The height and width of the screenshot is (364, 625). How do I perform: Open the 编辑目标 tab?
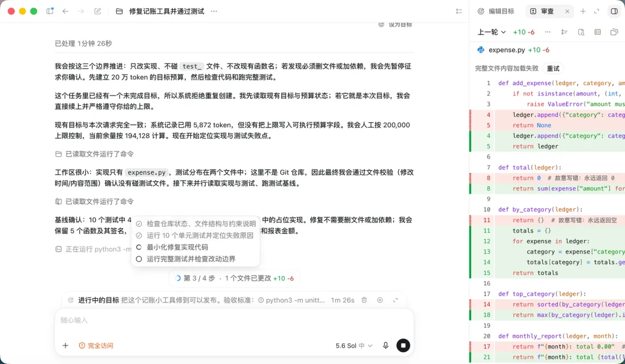click(496, 11)
